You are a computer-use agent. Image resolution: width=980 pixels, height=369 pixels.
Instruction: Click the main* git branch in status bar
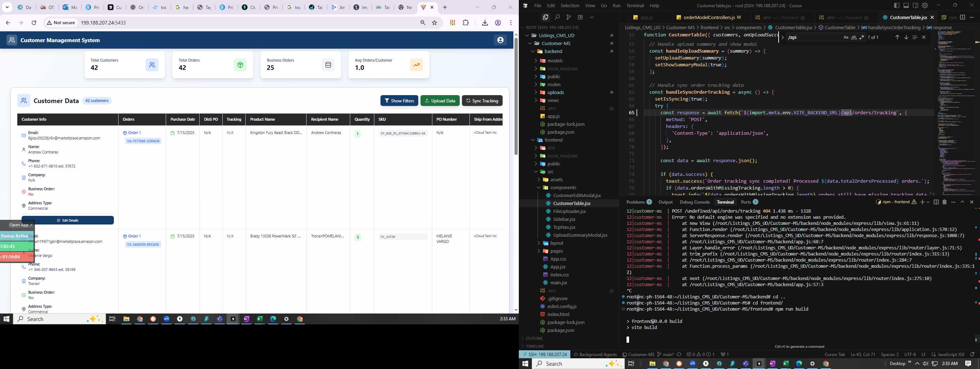coord(665,354)
